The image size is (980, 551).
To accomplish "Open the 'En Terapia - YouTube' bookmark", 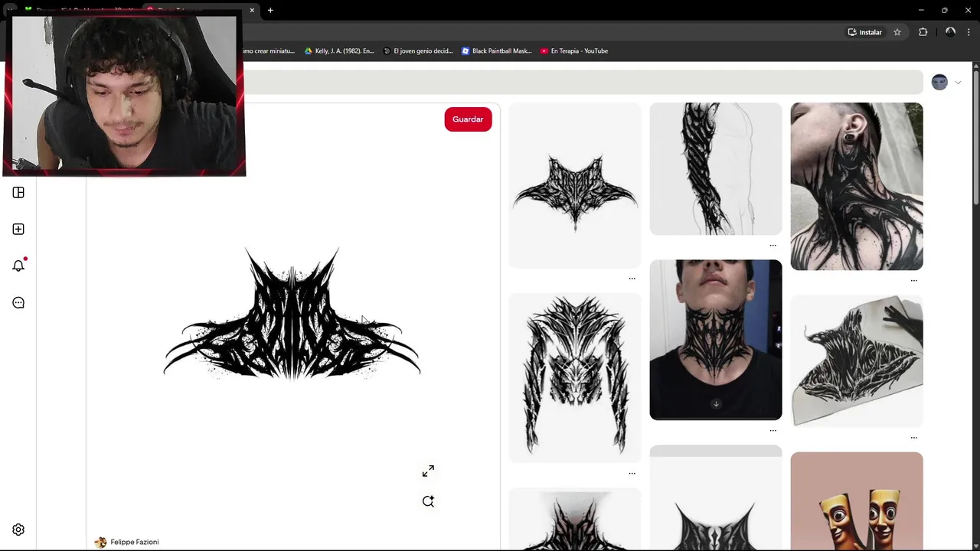I will tap(574, 51).
